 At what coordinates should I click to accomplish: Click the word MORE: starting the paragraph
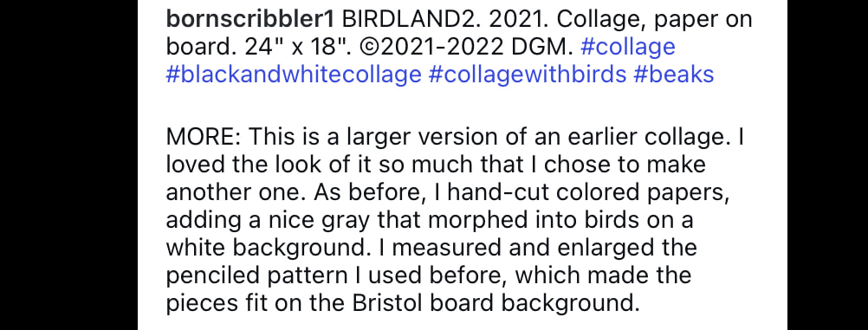204,138
